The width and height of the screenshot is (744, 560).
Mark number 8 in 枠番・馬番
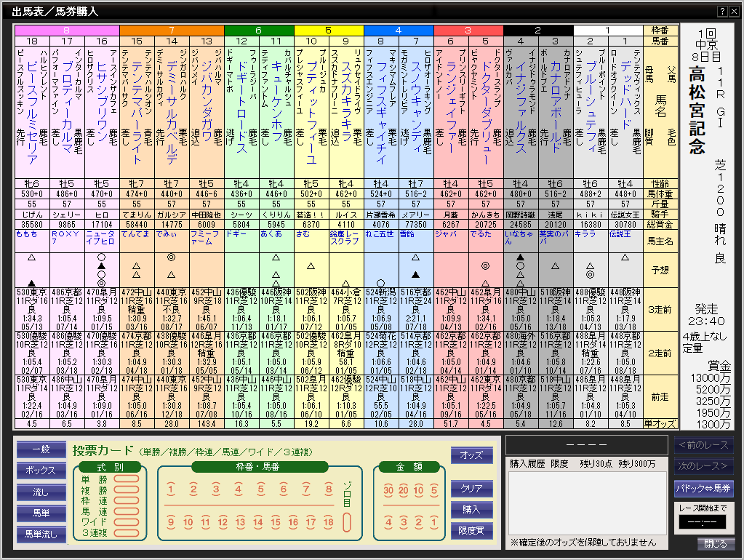click(328, 489)
